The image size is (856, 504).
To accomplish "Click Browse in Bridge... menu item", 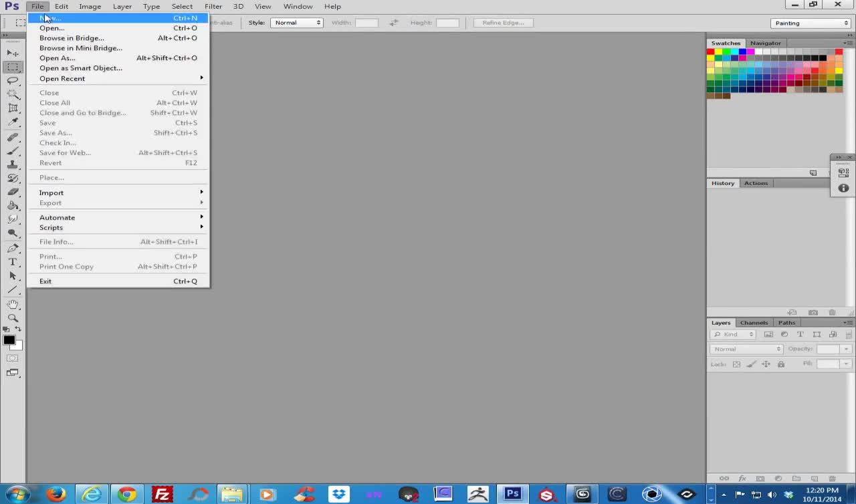I will pos(118,38).
